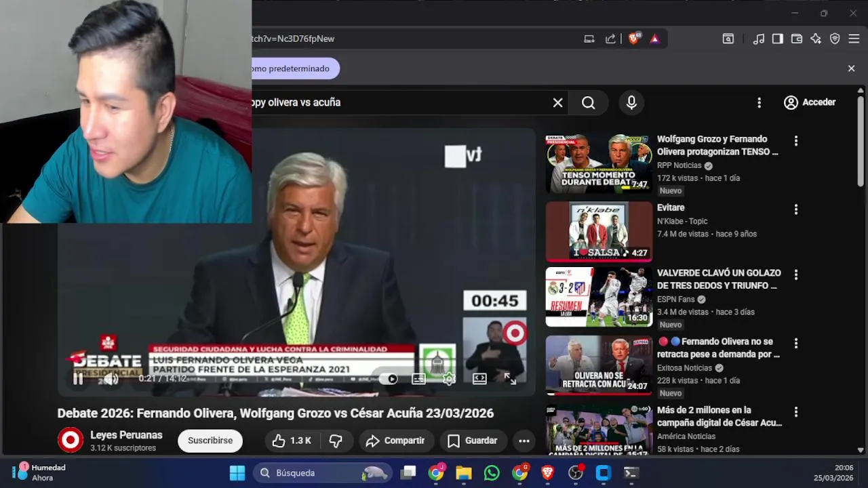Open options for Olivera no se retracta

click(796, 343)
